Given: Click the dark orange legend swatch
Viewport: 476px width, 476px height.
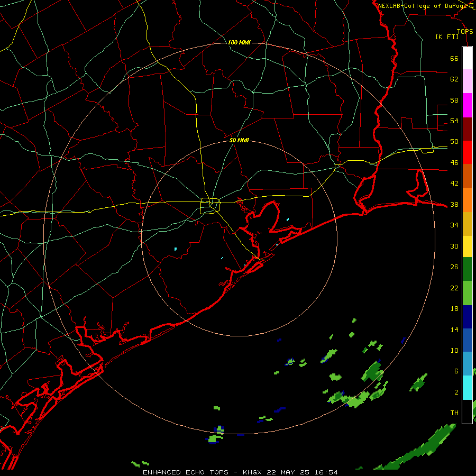Looking at the screenshot, I should [467, 176].
